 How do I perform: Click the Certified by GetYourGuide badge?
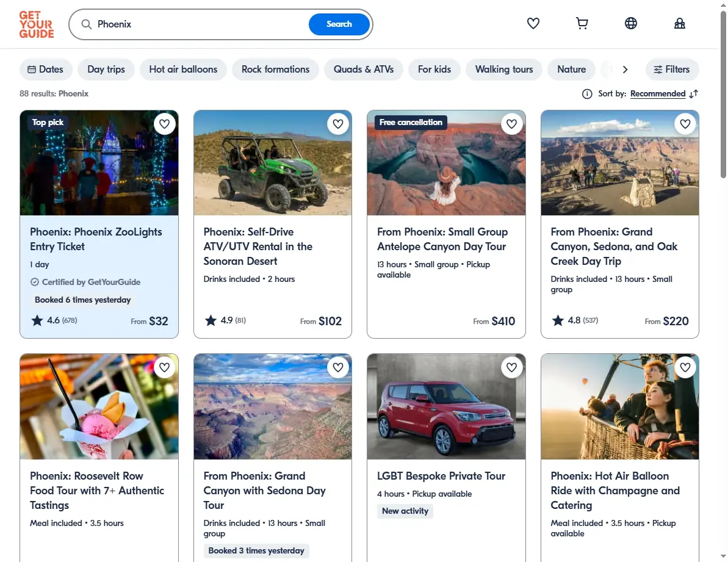85,282
